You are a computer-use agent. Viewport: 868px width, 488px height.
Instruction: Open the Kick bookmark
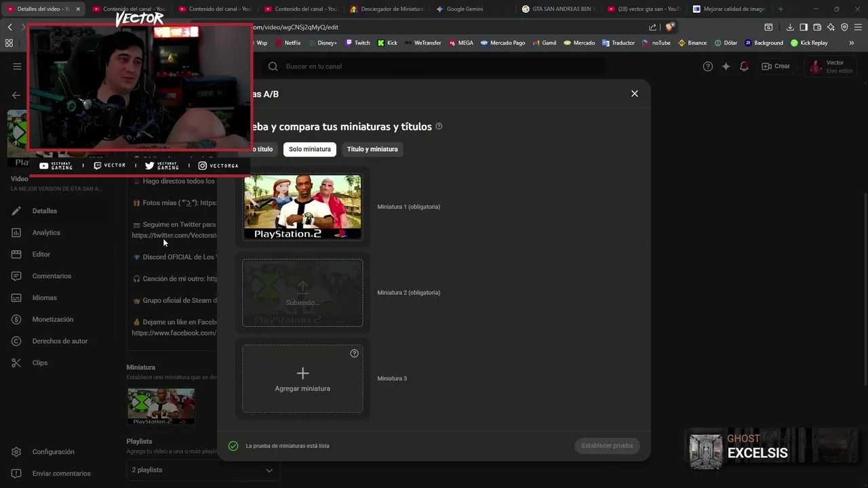387,43
